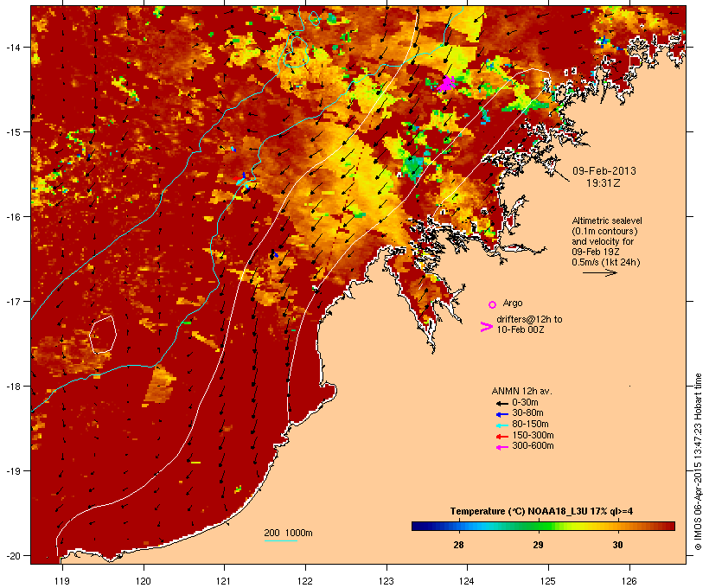This screenshot has height=588, width=709.
Task: Click the '(0.1m contours)' text
Action: click(x=605, y=231)
